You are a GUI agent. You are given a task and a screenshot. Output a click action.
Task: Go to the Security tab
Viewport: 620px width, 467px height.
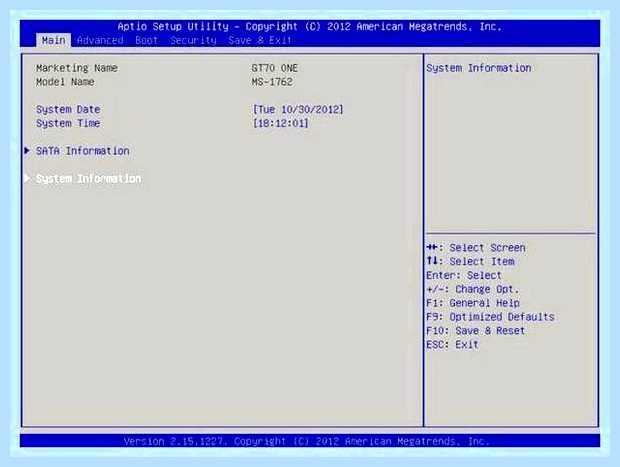[x=193, y=40]
